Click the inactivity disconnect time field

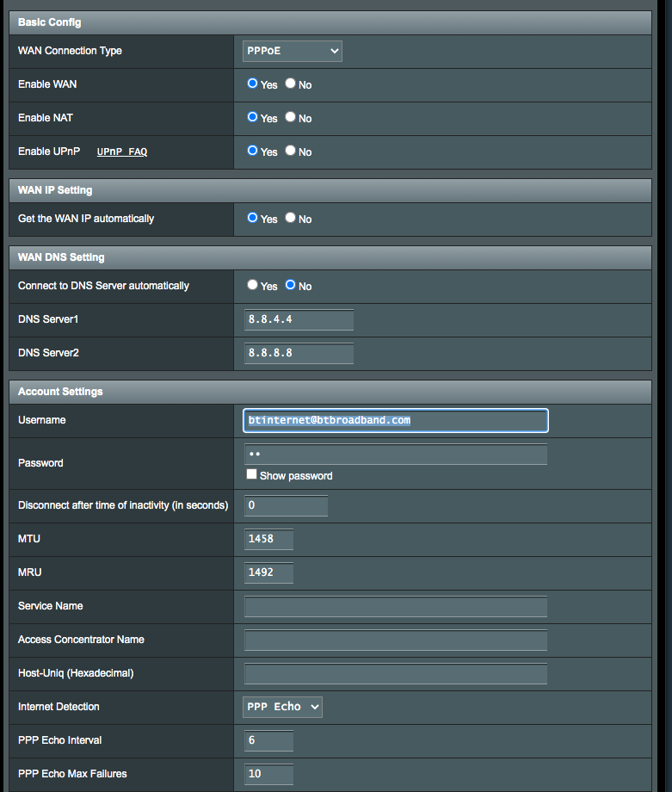coord(286,505)
